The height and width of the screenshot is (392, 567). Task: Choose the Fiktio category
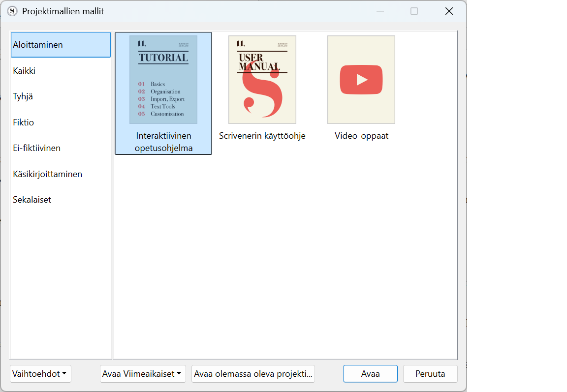click(61, 122)
